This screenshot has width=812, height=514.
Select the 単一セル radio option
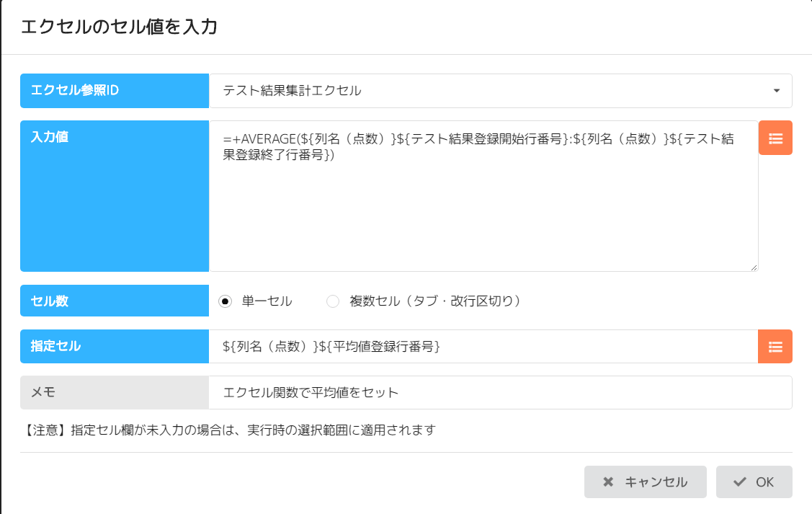226,301
